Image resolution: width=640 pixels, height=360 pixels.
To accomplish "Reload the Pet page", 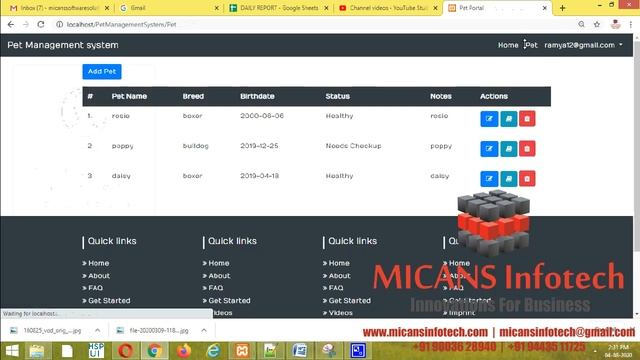I will point(41,24).
